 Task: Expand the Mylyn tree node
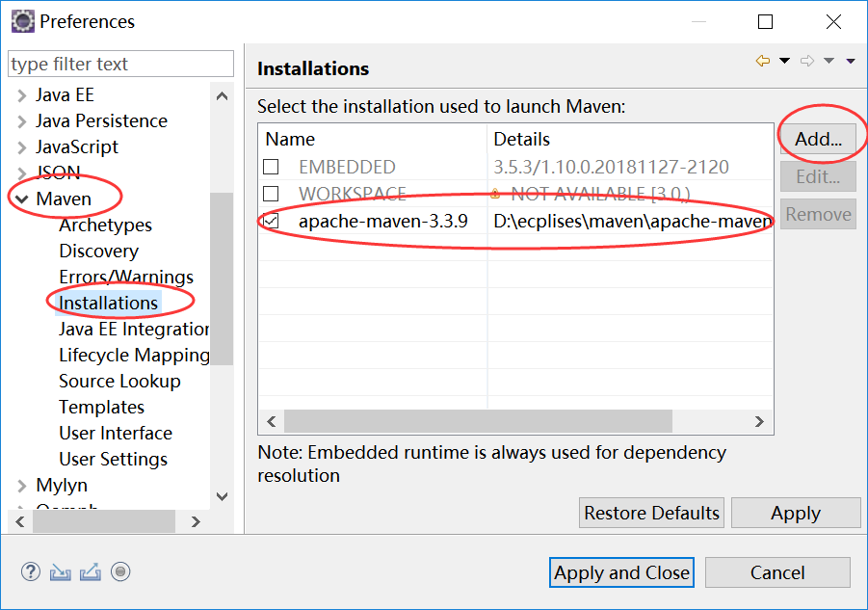click(21, 486)
